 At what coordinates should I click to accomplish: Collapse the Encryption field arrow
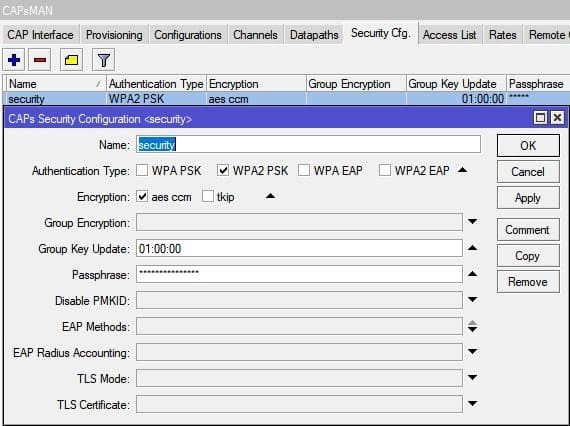coord(270,196)
